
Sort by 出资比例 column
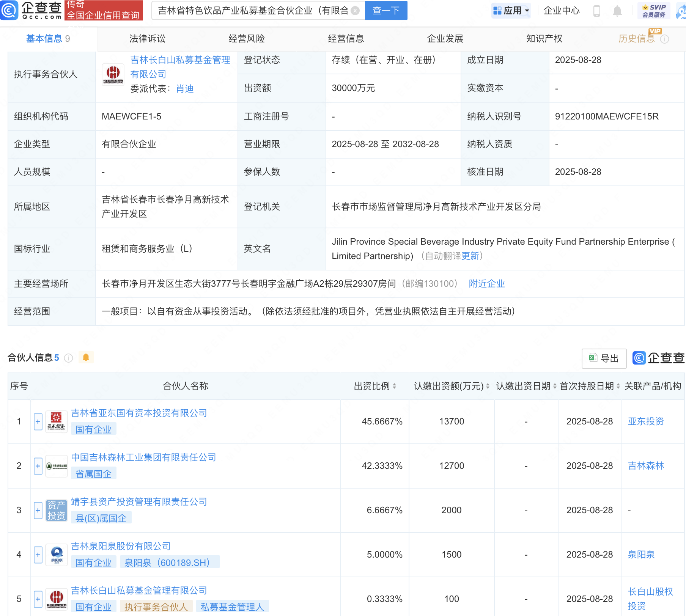click(395, 386)
